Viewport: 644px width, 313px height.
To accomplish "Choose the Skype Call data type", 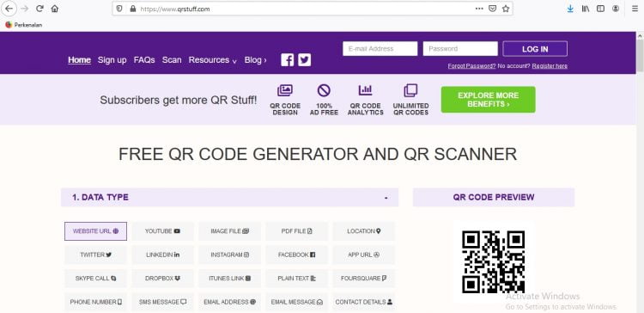I will coord(95,279).
